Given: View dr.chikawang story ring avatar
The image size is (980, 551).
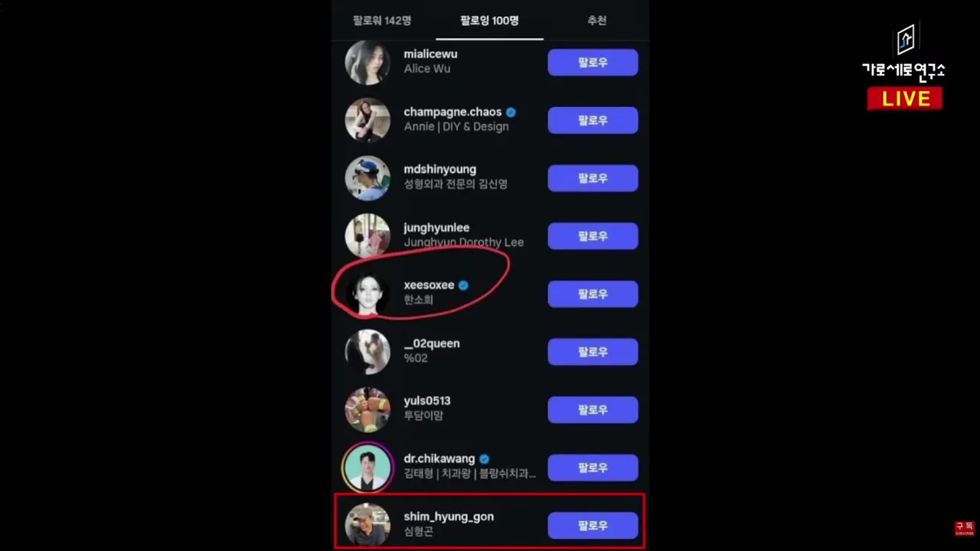Looking at the screenshot, I should [x=367, y=467].
